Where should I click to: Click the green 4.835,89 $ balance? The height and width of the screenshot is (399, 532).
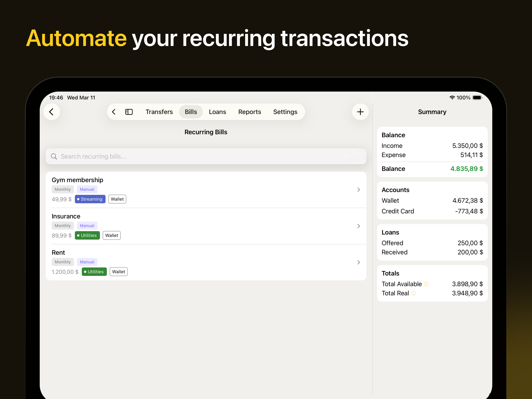(467, 169)
